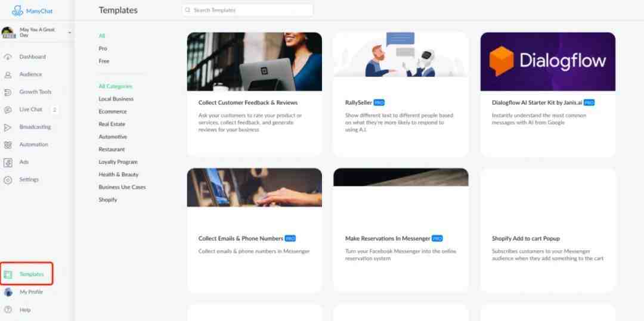Open the Settings gear icon

point(8,180)
